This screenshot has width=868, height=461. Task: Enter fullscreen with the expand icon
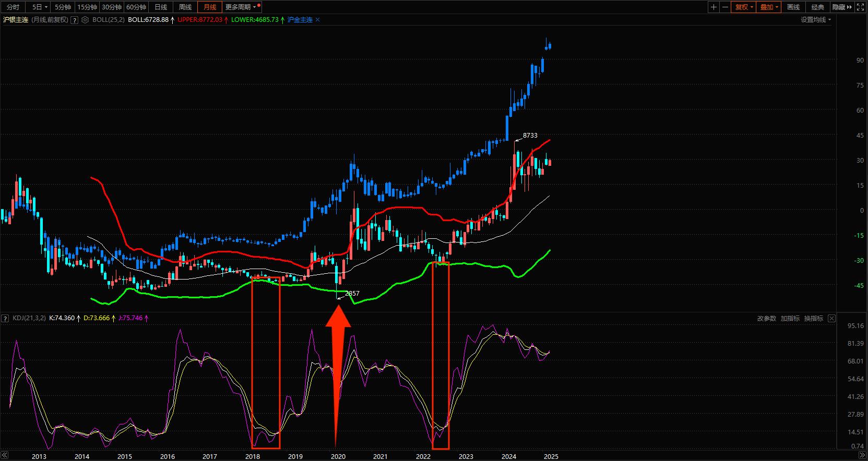(x=861, y=7)
